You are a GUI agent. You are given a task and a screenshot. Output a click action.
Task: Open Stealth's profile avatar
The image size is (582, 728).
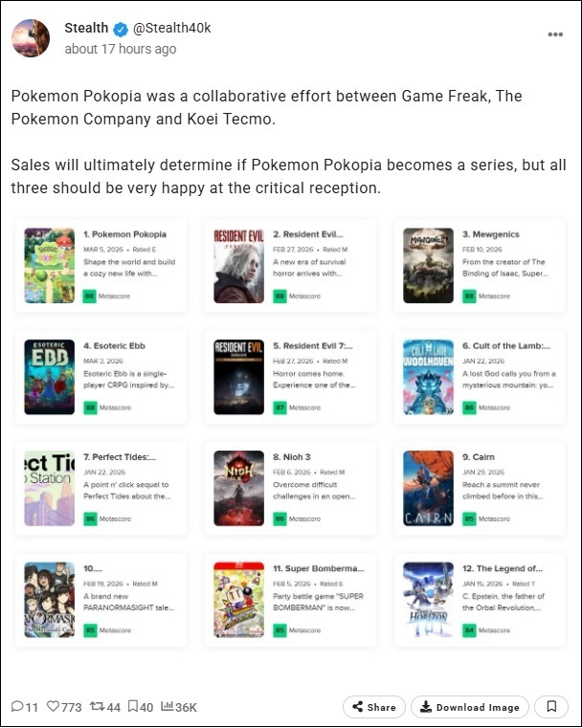[31, 38]
